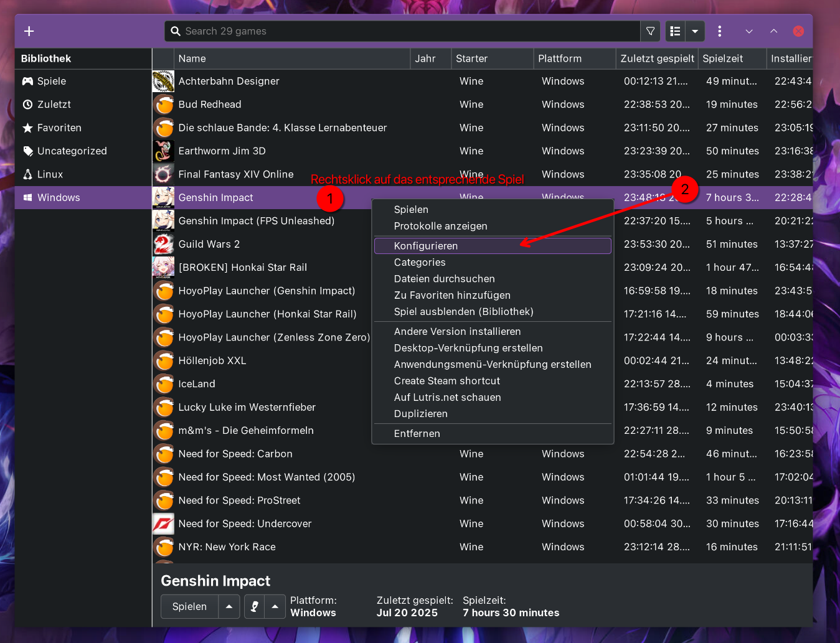This screenshot has height=643, width=840.
Task: Select Konfigurieren from the context menu
Action: click(493, 246)
